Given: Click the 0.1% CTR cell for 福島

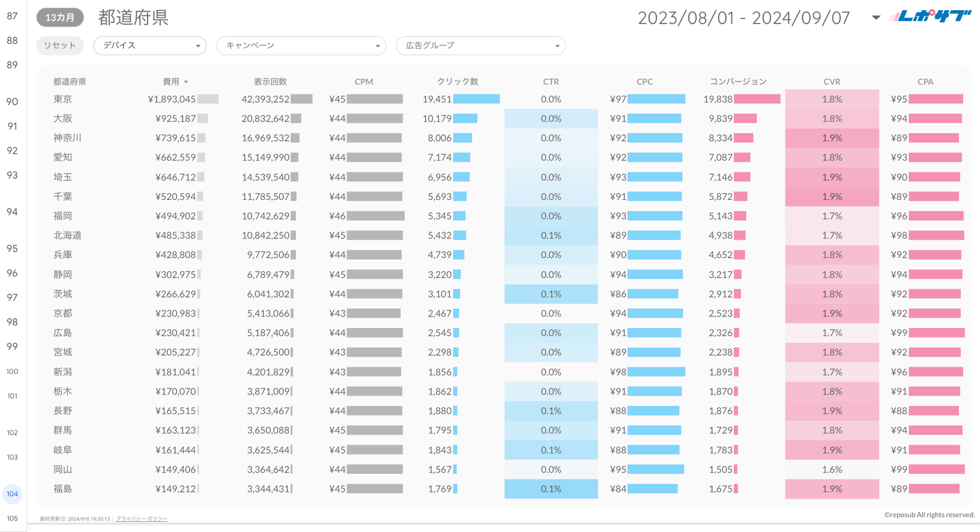Looking at the screenshot, I should (x=551, y=489).
